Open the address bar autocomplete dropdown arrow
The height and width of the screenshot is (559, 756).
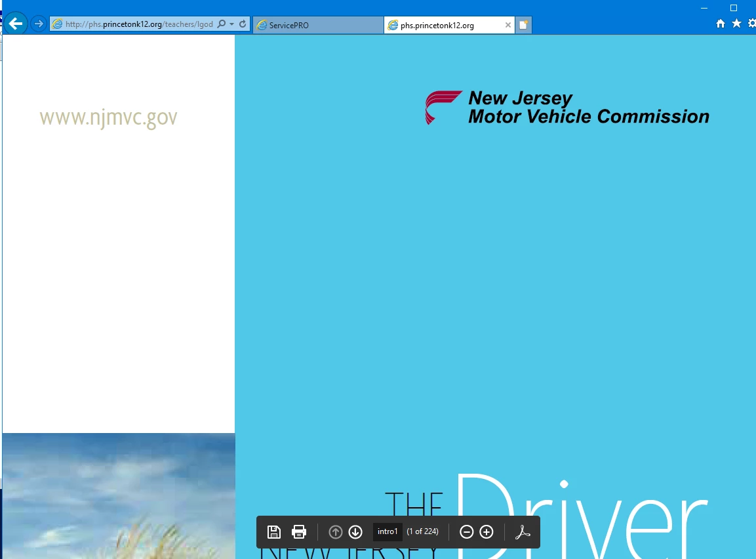pos(232,24)
